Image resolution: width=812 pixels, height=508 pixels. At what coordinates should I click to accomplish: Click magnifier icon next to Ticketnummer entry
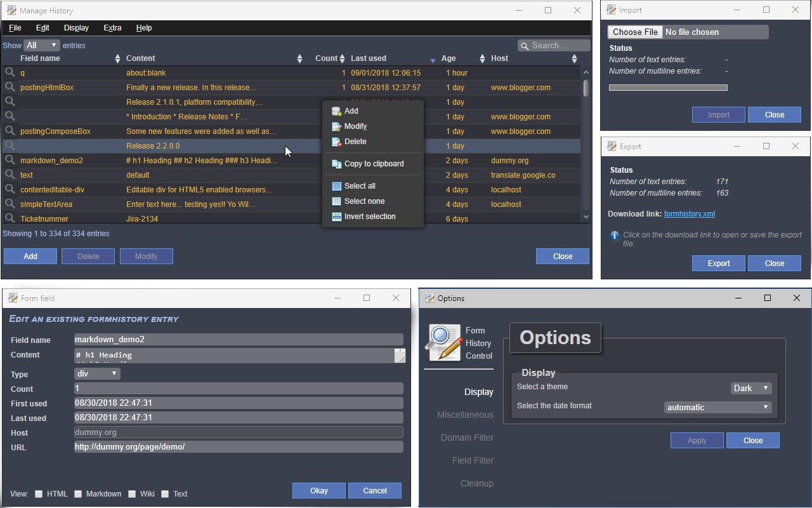[10, 218]
